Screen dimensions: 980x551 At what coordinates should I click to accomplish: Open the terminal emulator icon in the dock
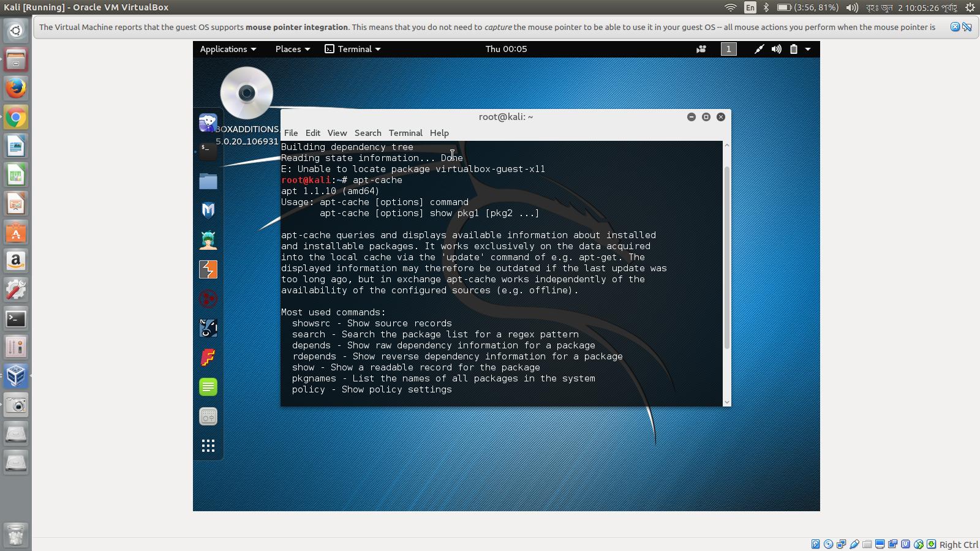[208, 151]
